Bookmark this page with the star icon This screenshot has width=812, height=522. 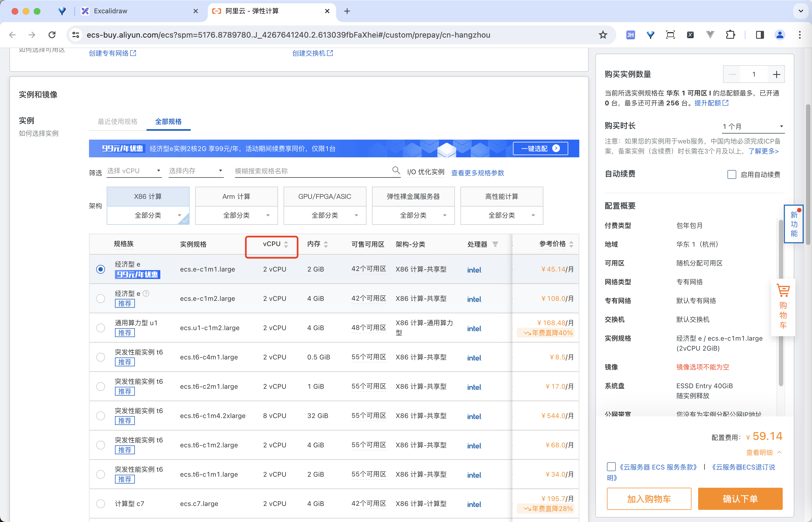click(x=603, y=35)
